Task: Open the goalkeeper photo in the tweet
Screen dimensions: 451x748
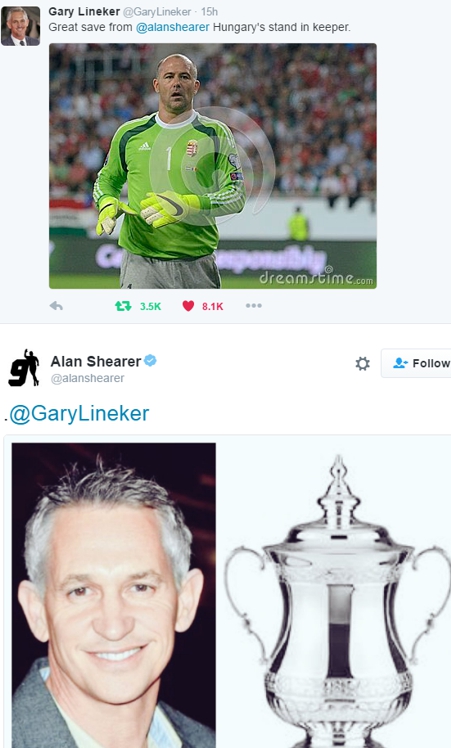Action: coord(213,166)
